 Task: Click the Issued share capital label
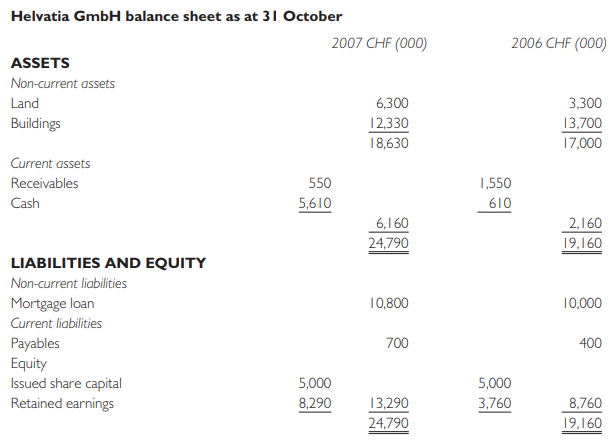pos(66,383)
